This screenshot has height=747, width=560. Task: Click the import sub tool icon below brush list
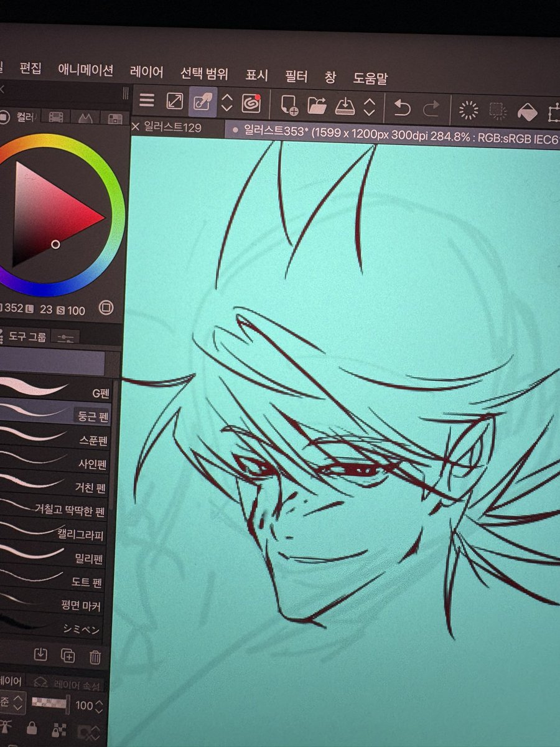point(40,654)
